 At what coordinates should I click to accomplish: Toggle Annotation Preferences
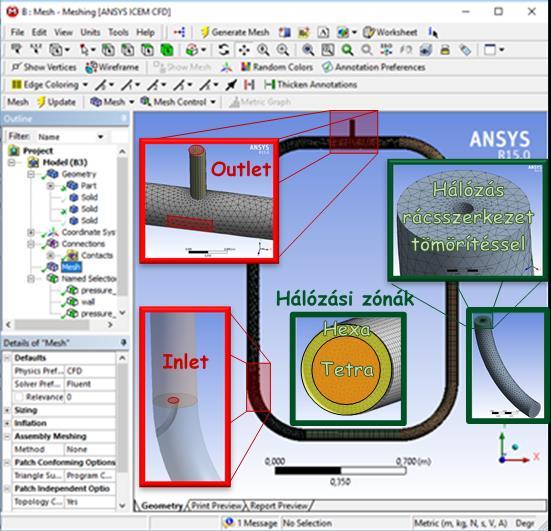click(374, 67)
